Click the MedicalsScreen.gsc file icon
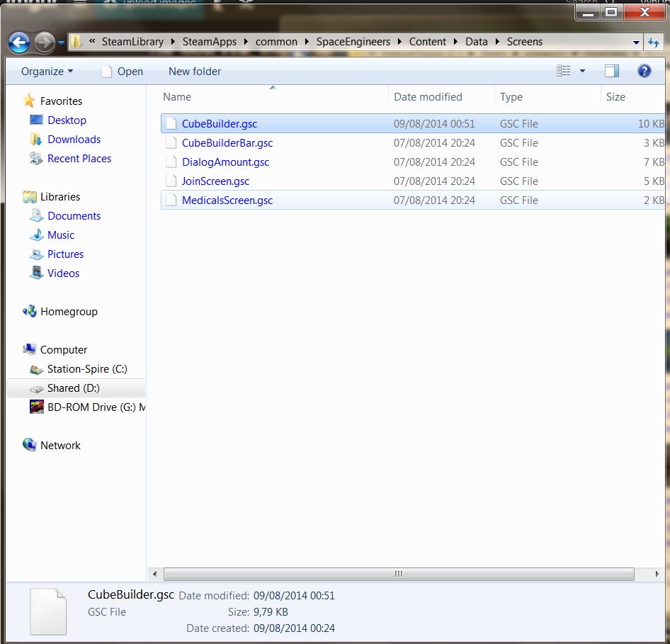The width and height of the screenshot is (670, 644). 171,200
